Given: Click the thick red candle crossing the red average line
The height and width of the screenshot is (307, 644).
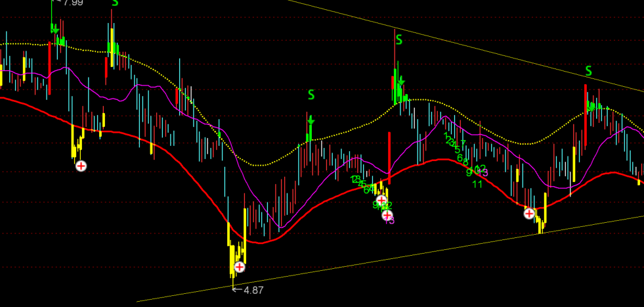Looking at the screenshot, I should (389, 158).
